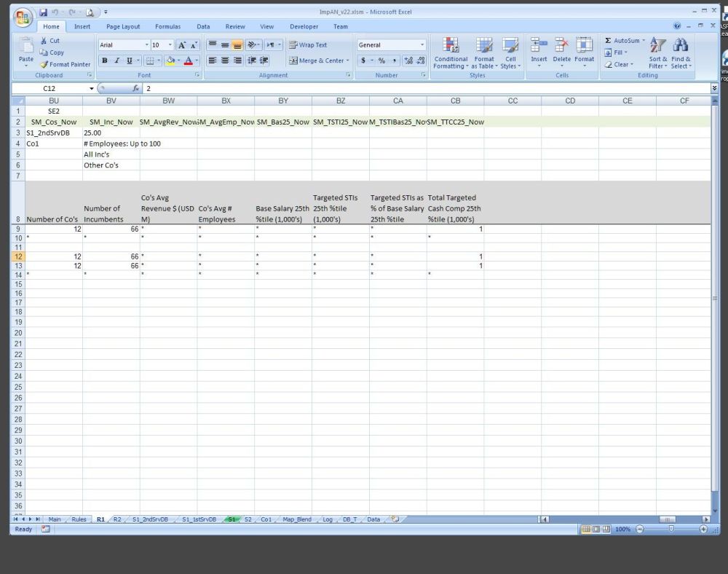
Task: Click the Percent Style icon
Action: pyautogui.click(x=381, y=60)
